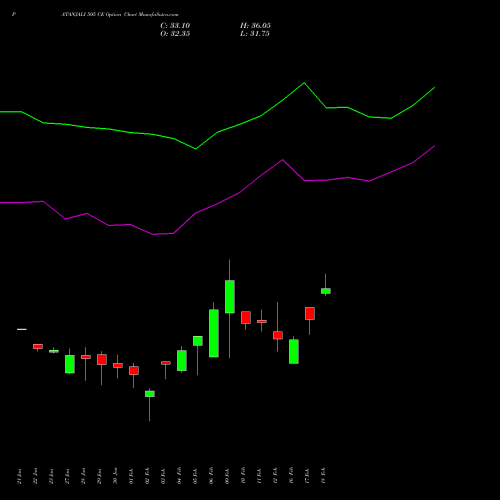Click the close value C: 33.10

pos(175,26)
